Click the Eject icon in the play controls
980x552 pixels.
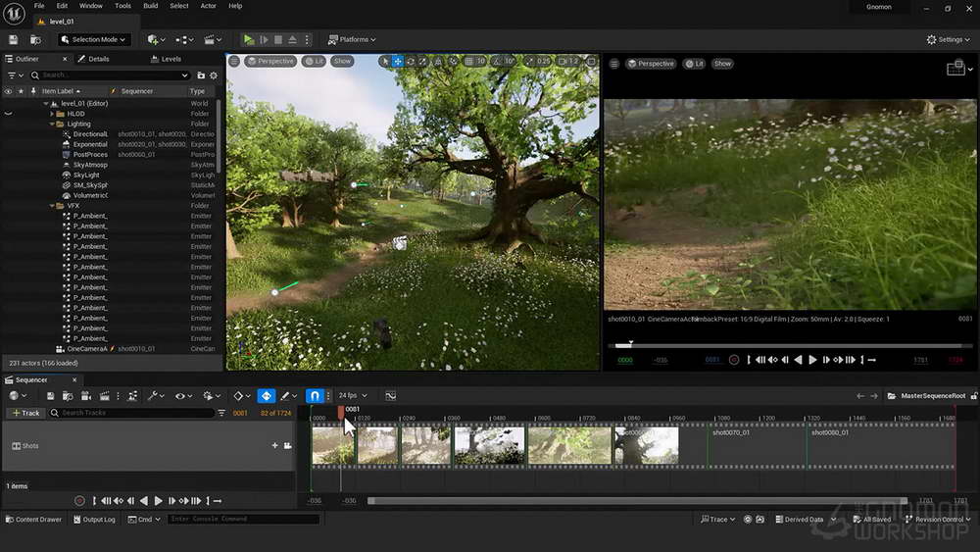[292, 39]
